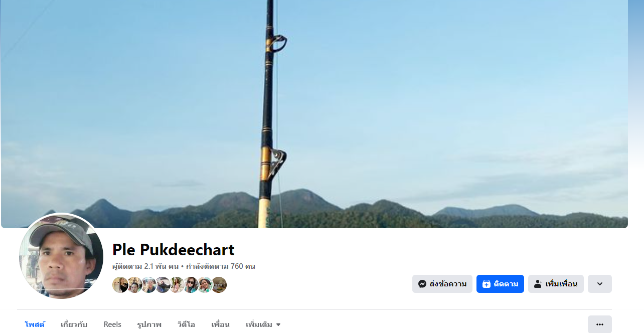
Task: Click the ติดตาม follow button
Action: click(x=500, y=284)
